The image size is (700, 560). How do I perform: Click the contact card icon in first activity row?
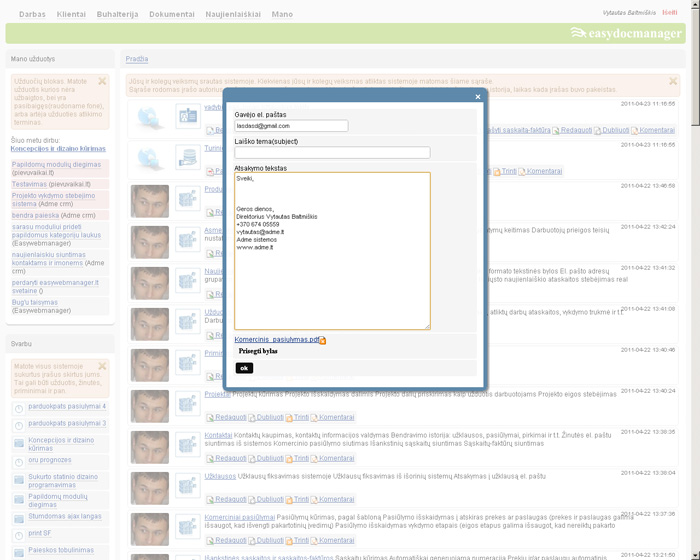pyautogui.click(x=188, y=116)
